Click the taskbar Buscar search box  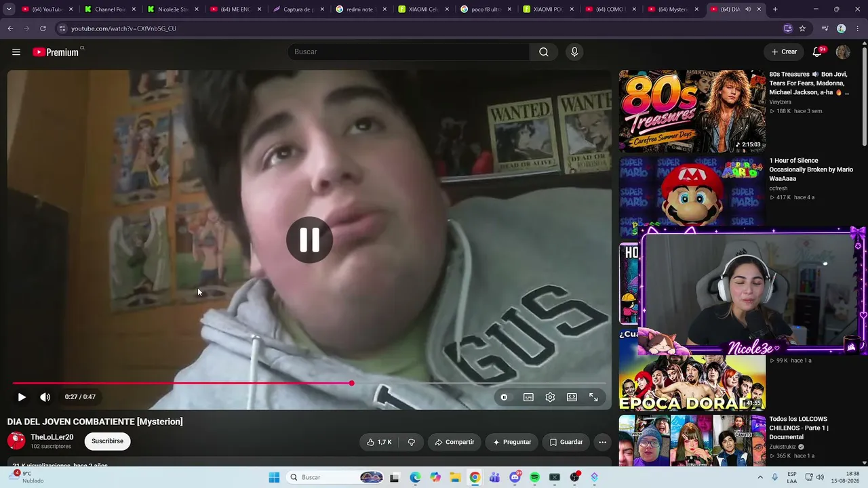click(334, 477)
